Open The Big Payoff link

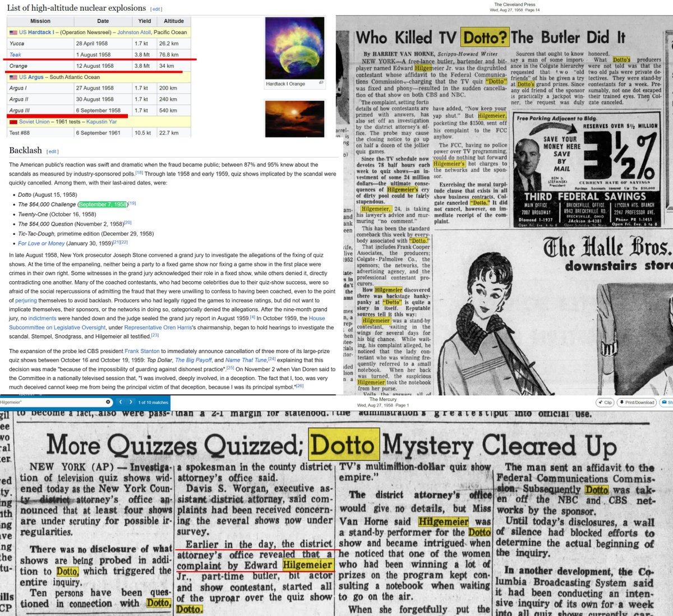point(193,360)
